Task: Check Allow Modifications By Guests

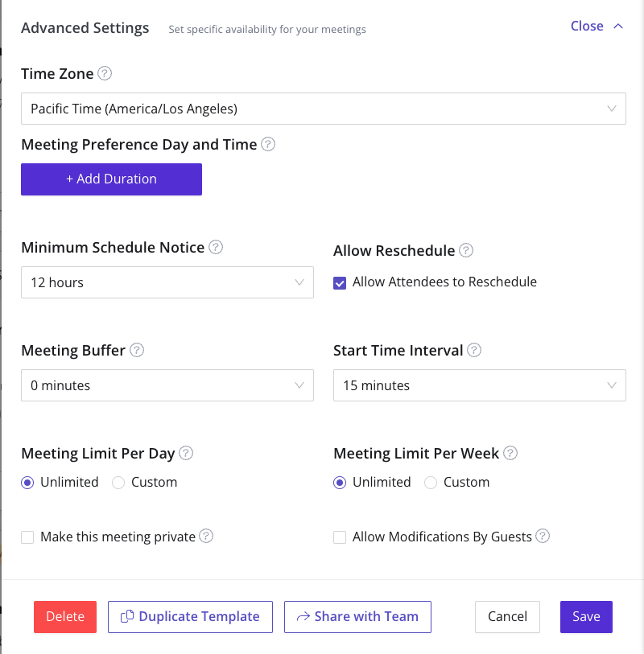Action: [340, 537]
